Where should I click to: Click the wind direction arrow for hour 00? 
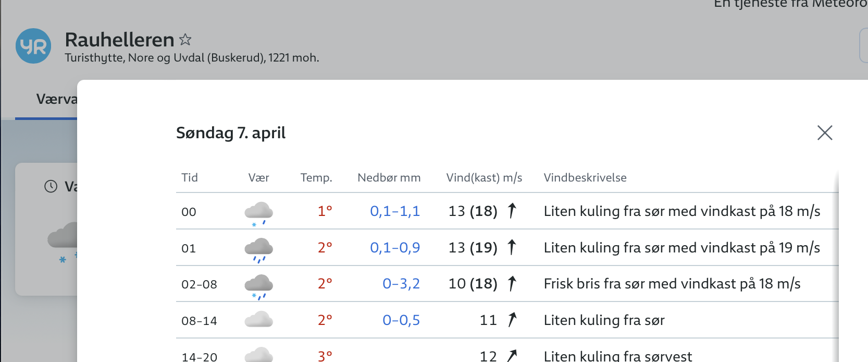[512, 211]
